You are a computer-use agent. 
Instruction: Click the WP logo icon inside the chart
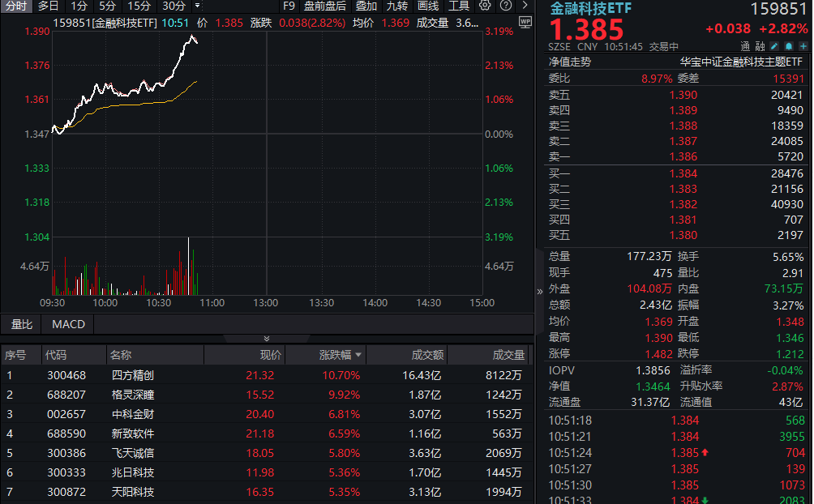click(x=525, y=23)
